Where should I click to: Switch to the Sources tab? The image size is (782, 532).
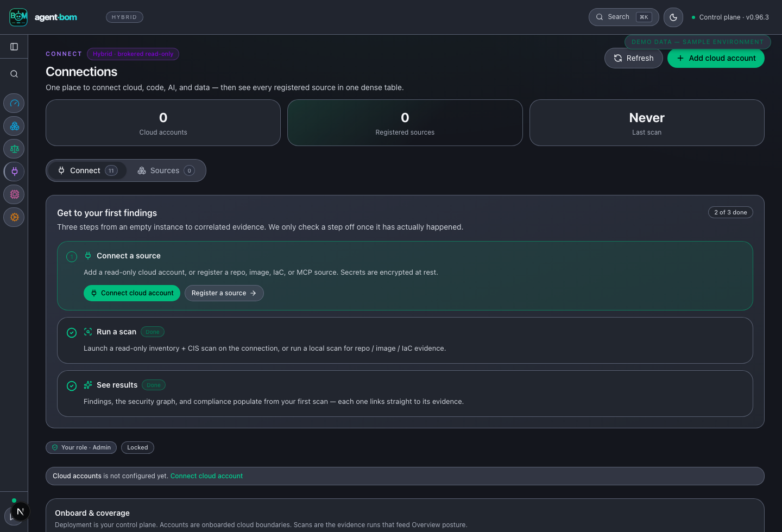(x=166, y=170)
